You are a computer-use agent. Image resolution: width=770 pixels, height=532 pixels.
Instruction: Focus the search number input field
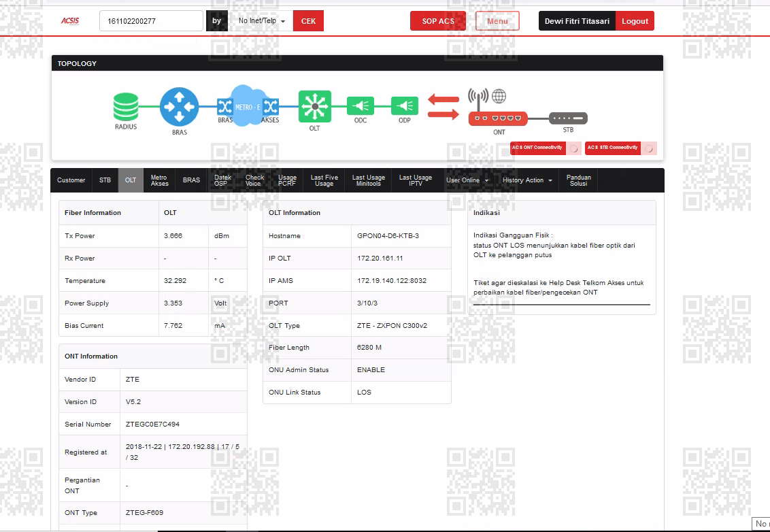pos(151,20)
